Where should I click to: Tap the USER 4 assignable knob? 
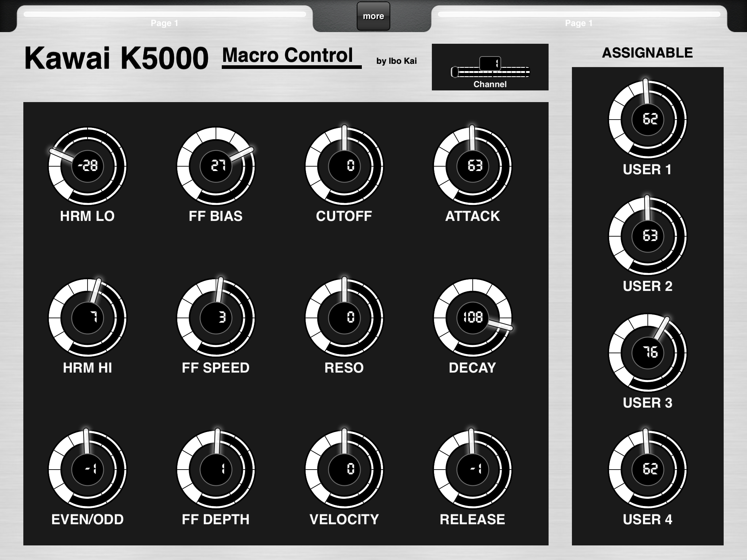click(648, 469)
